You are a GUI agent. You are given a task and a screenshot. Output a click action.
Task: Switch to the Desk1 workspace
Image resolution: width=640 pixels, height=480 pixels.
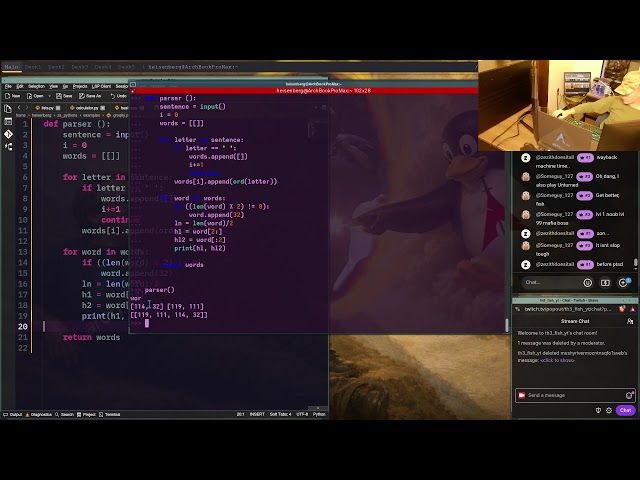33,67
